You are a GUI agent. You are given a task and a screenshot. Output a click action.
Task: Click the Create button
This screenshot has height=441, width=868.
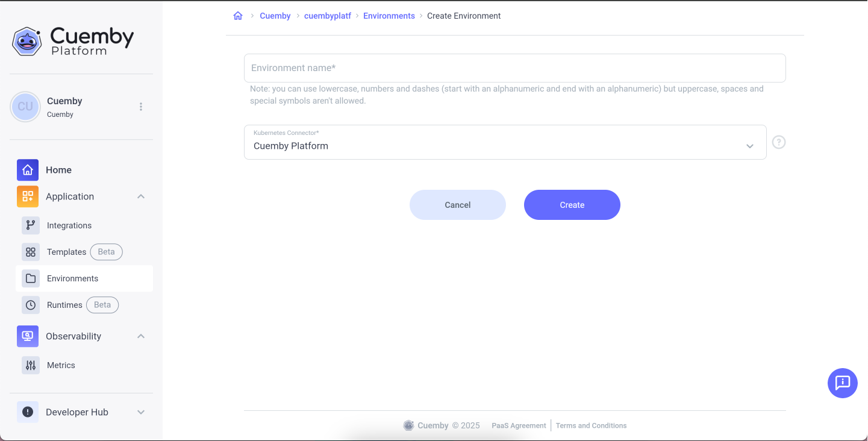[x=572, y=204]
